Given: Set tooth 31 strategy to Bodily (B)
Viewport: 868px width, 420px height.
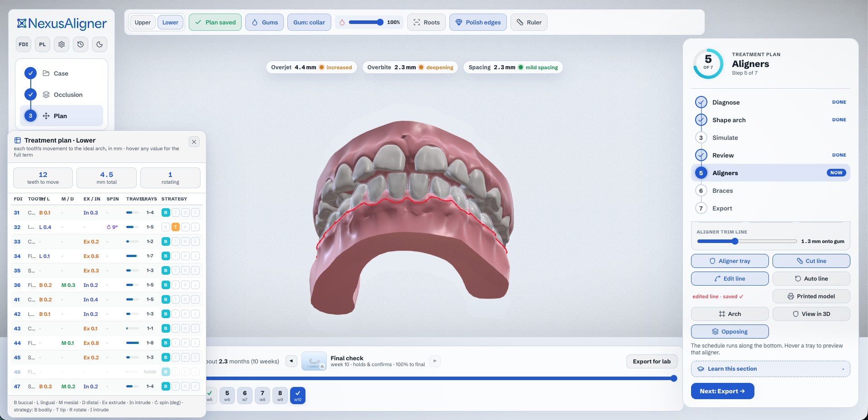Looking at the screenshot, I should (x=166, y=212).
